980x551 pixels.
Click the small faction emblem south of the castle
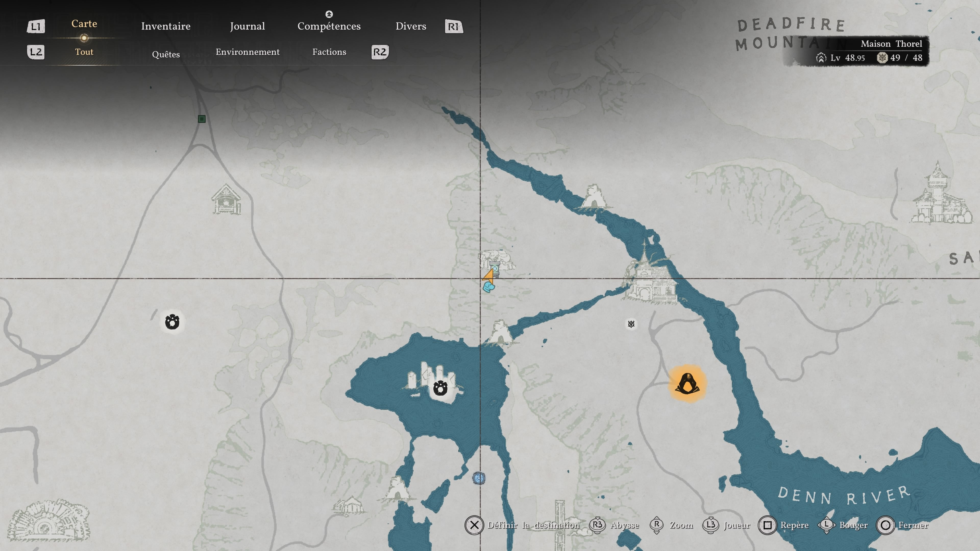coord(631,324)
